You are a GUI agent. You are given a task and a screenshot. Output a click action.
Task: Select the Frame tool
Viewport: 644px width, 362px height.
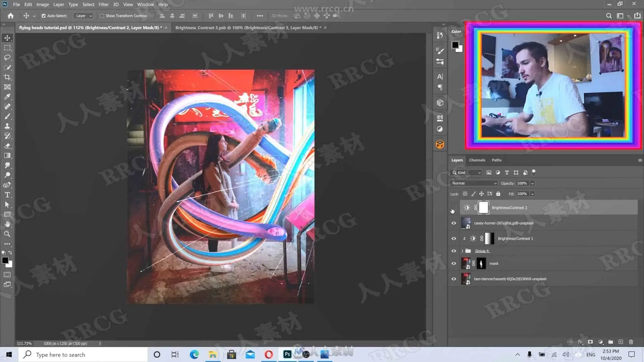(7, 87)
